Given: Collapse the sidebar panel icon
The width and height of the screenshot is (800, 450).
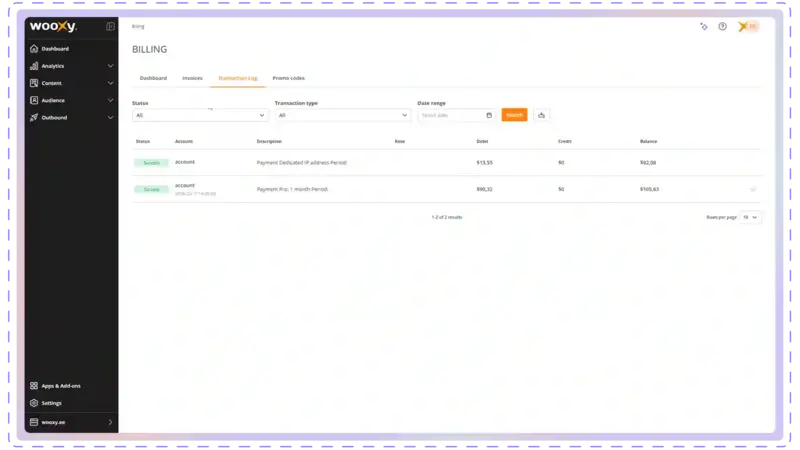Looking at the screenshot, I should point(110,26).
